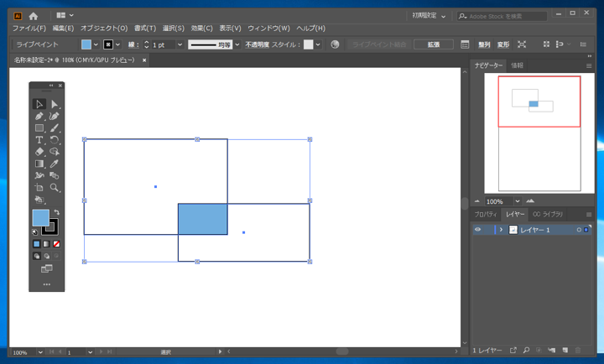Click the blue fill color swatch in toolbox
The height and width of the screenshot is (364, 604).
coord(39,218)
